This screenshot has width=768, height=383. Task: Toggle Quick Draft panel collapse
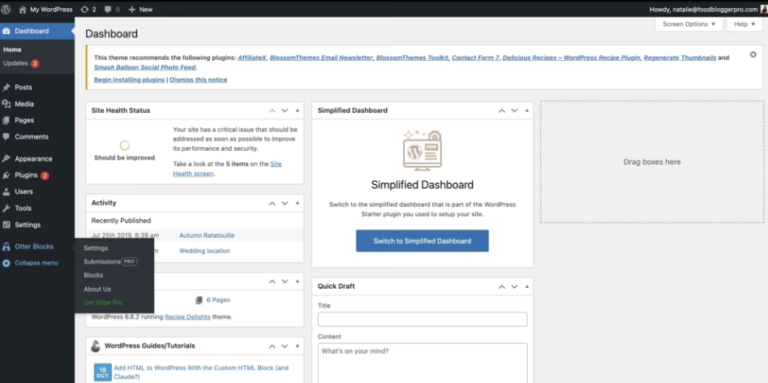527,287
